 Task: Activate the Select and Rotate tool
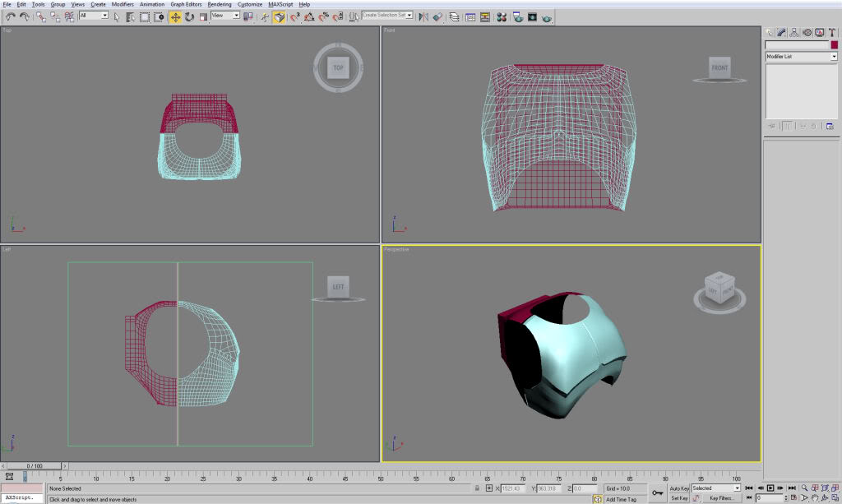click(189, 16)
